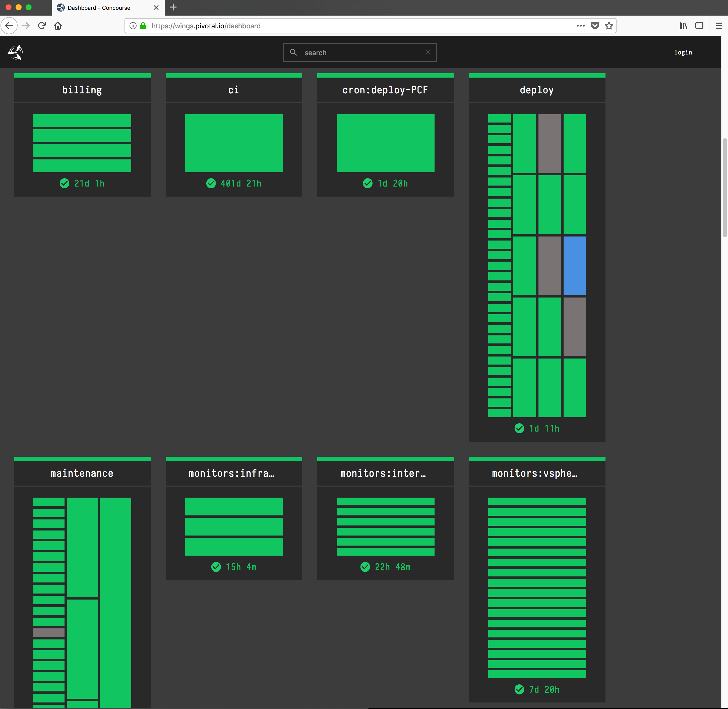Select the Dashboard - Concourse tab
The height and width of the screenshot is (709, 728).
coord(99,8)
